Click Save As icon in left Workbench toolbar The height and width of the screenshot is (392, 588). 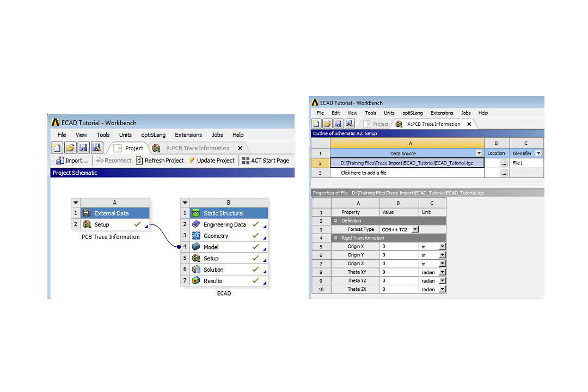tap(97, 148)
